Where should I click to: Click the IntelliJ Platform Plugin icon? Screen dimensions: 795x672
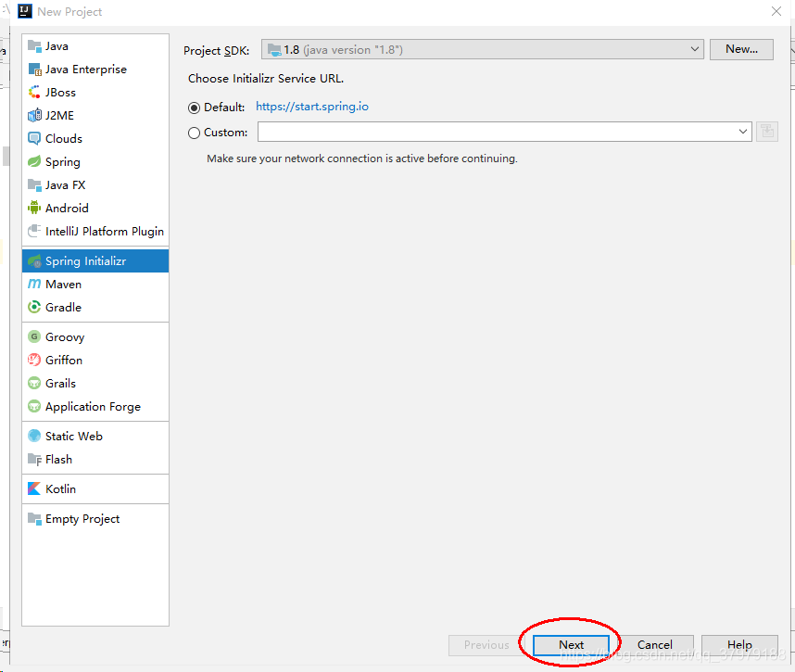pyautogui.click(x=34, y=232)
